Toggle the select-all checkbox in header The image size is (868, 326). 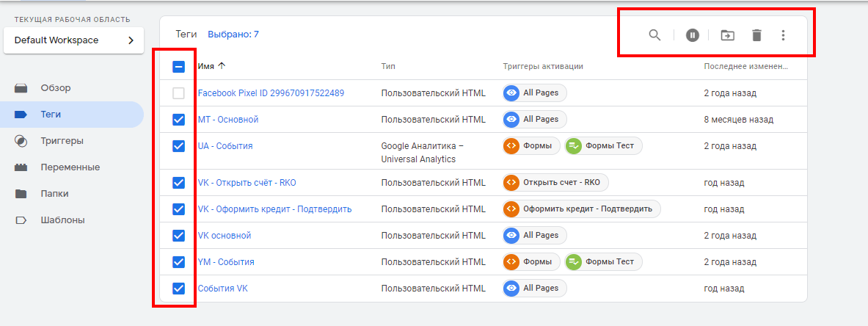pos(178,66)
